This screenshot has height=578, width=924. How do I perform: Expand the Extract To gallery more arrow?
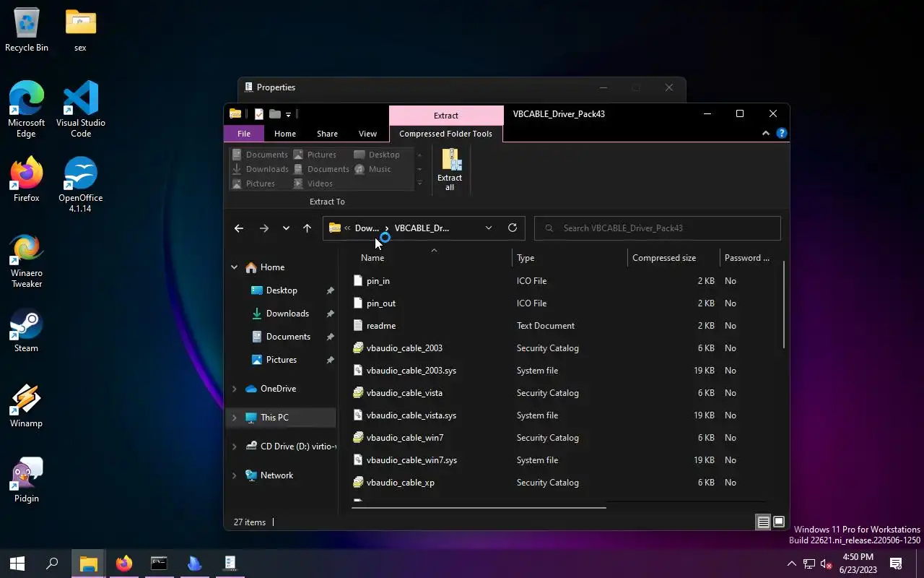419,184
